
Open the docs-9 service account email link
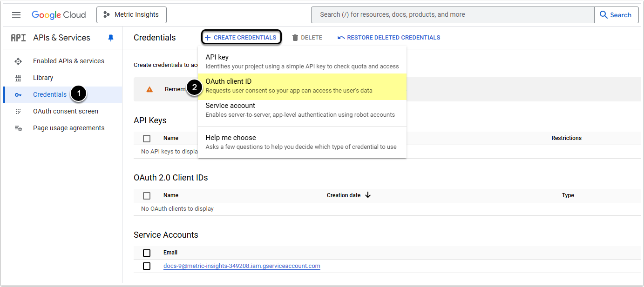(242, 266)
